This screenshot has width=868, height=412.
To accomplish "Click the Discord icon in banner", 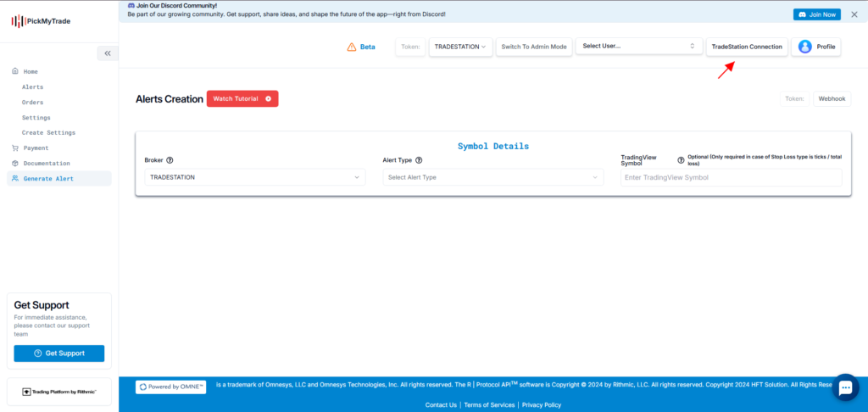I will click(131, 5).
